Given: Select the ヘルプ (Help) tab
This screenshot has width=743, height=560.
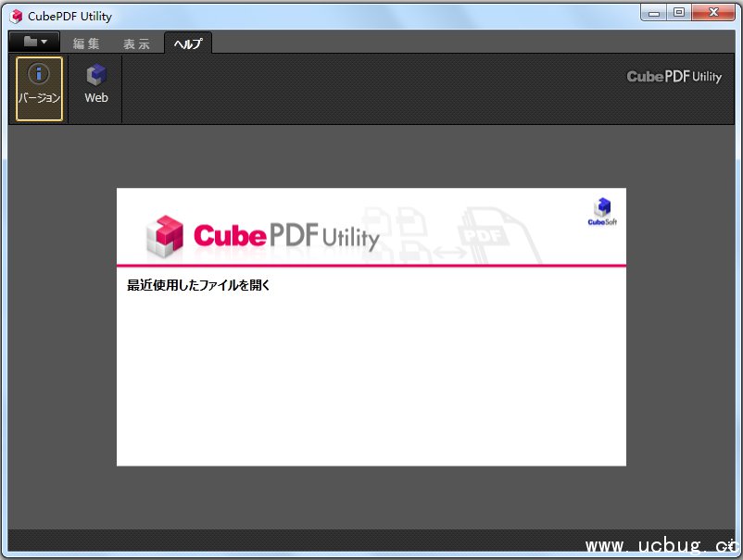Looking at the screenshot, I should coord(187,43).
